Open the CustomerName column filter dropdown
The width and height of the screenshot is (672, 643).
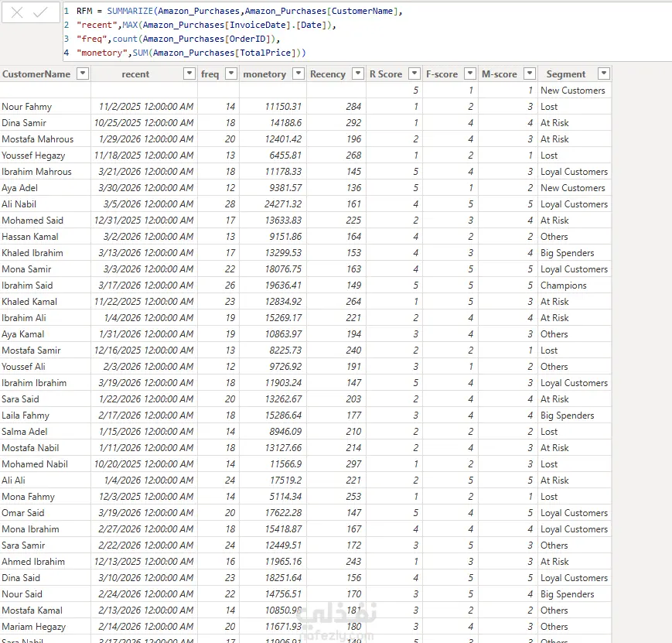tap(83, 74)
